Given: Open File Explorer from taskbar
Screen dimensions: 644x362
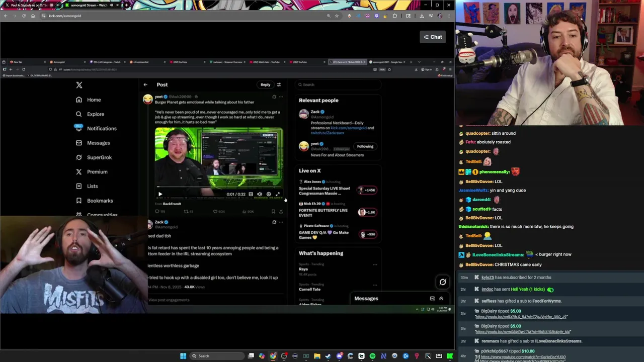Looking at the screenshot, I should tap(317, 356).
